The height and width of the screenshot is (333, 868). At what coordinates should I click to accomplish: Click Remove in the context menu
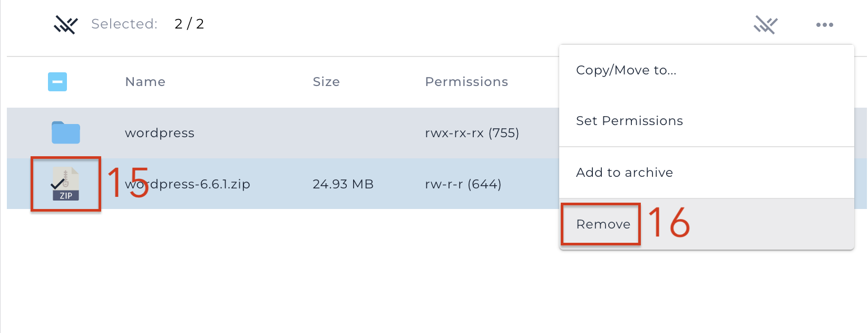click(603, 224)
